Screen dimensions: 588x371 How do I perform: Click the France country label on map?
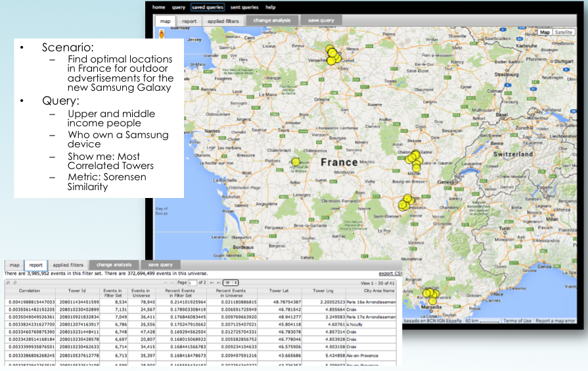[x=339, y=162]
